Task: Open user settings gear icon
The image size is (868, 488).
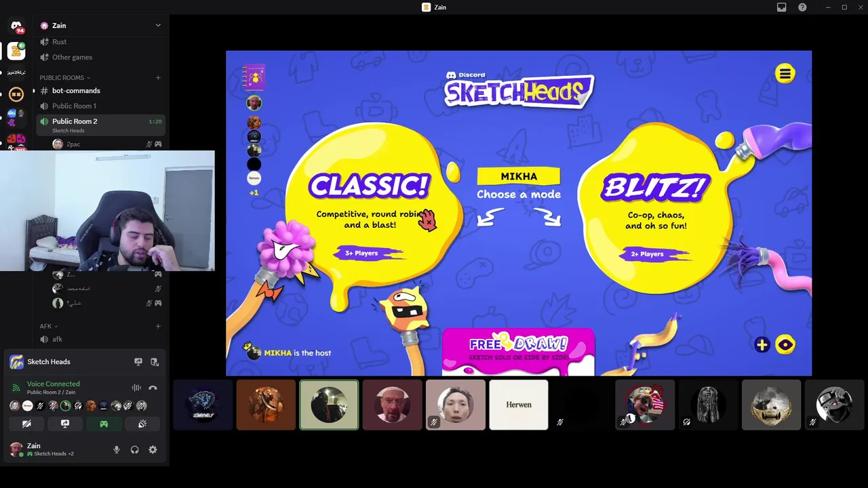Action: (153, 449)
